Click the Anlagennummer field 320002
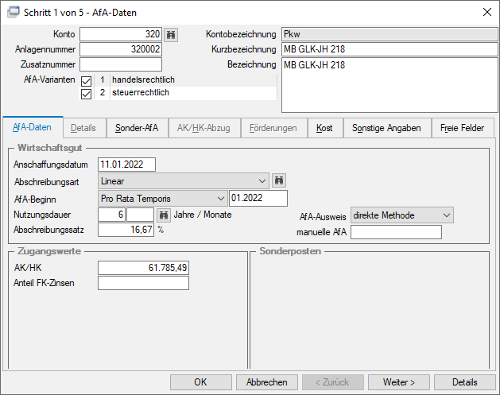Image resolution: width=500 pixels, height=395 pixels. tap(121, 49)
